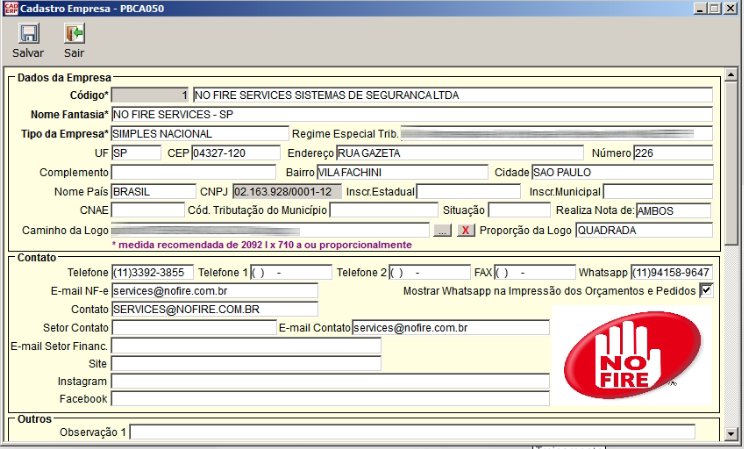Click the Site field
Viewport: 744px width, 449px height.
(x=246, y=364)
